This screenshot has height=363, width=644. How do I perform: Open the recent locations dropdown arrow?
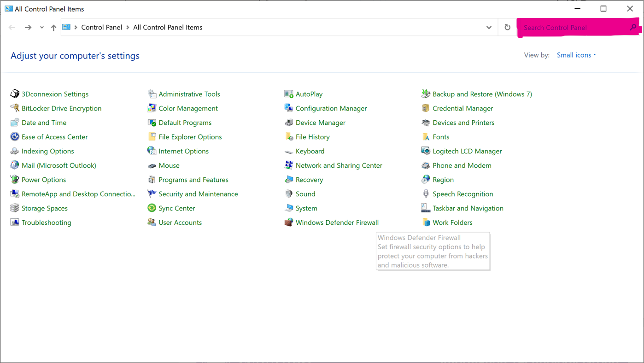pos(41,28)
